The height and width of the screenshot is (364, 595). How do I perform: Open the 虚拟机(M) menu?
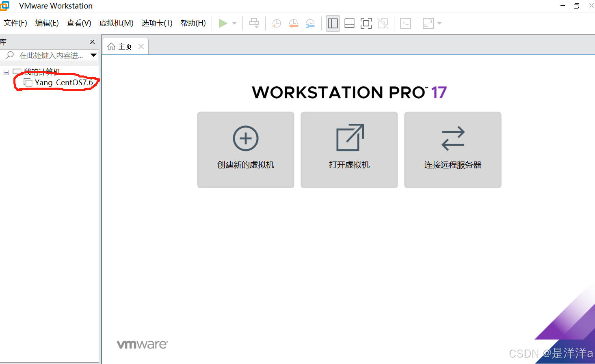pos(117,23)
